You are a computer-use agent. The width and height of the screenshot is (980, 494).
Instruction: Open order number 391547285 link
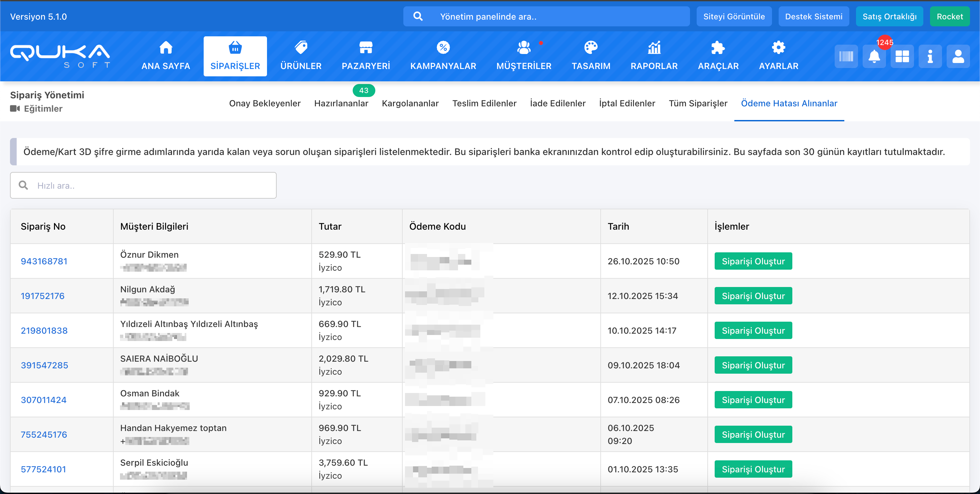click(x=44, y=365)
